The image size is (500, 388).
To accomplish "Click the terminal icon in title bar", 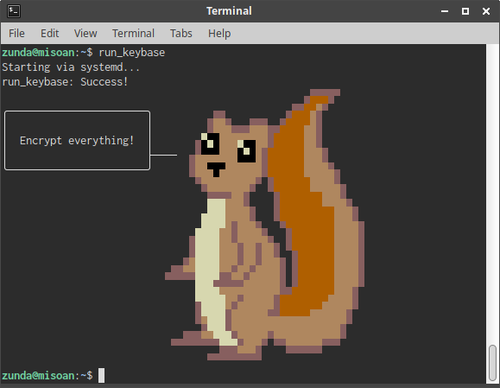I will click(14, 11).
